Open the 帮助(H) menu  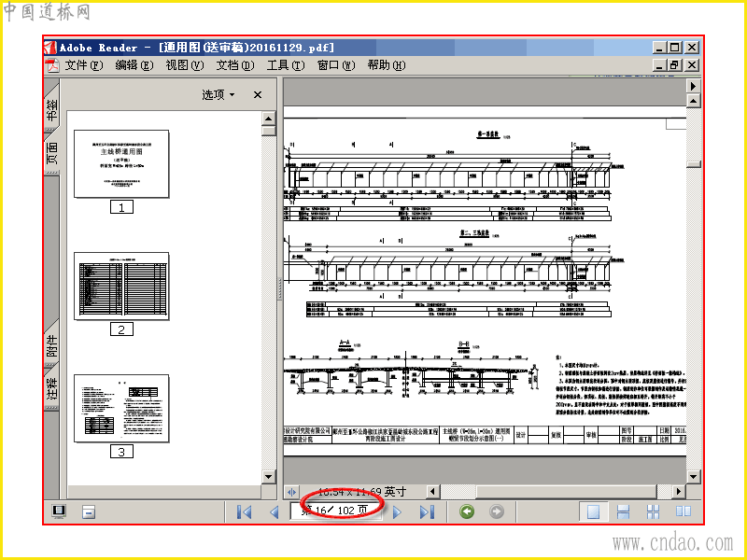[x=387, y=65]
